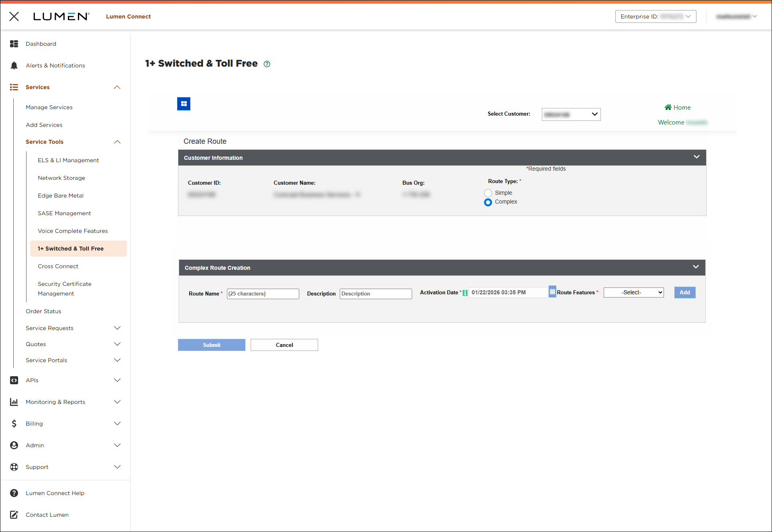This screenshot has width=772, height=532.
Task: Expand the Service Requests submenu
Action: [x=117, y=328]
